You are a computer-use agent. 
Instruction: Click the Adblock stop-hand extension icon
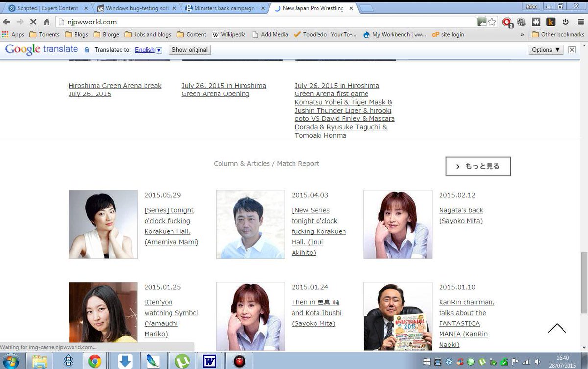pyautogui.click(x=508, y=22)
